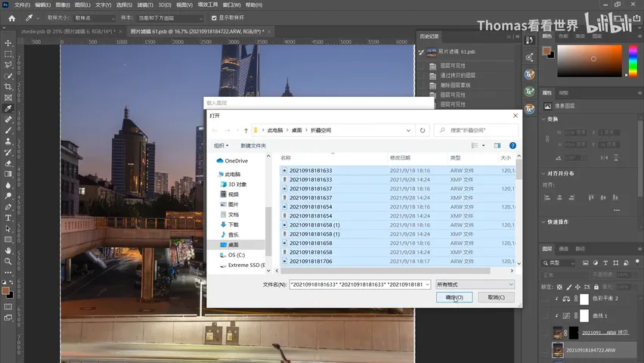Viewport: 644px width, 363px height.
Task: Select the Move tool in toolbar
Action: click(8, 43)
